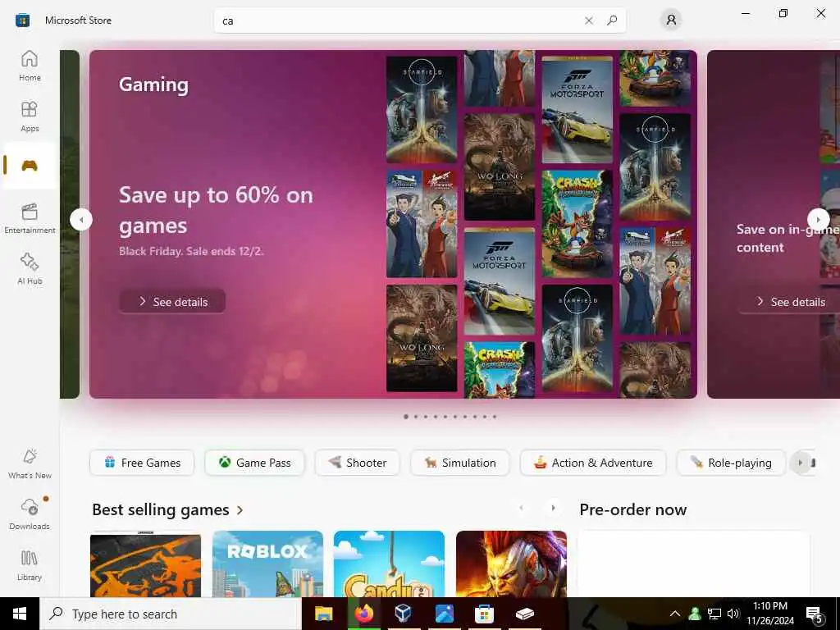Select the Role-playing category chip
Viewport: 840px width, 630px height.
point(731,463)
